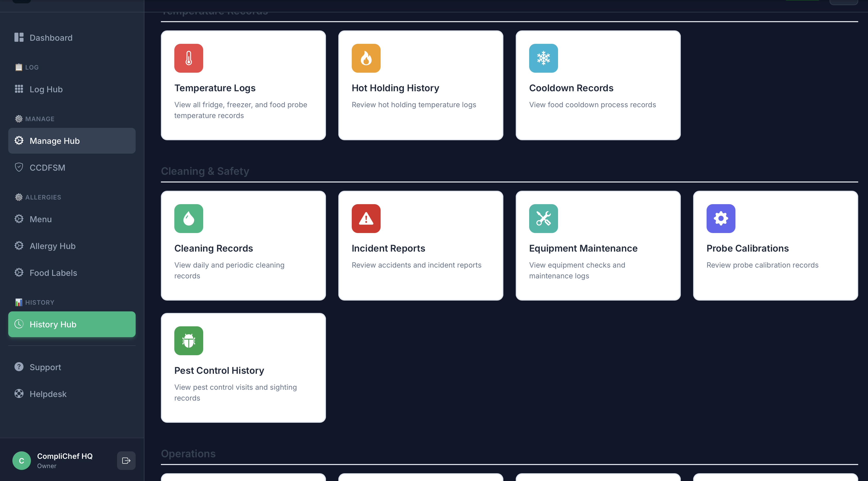868x481 pixels.
Task: Select Food Labels sidebar item
Action: coord(53,273)
